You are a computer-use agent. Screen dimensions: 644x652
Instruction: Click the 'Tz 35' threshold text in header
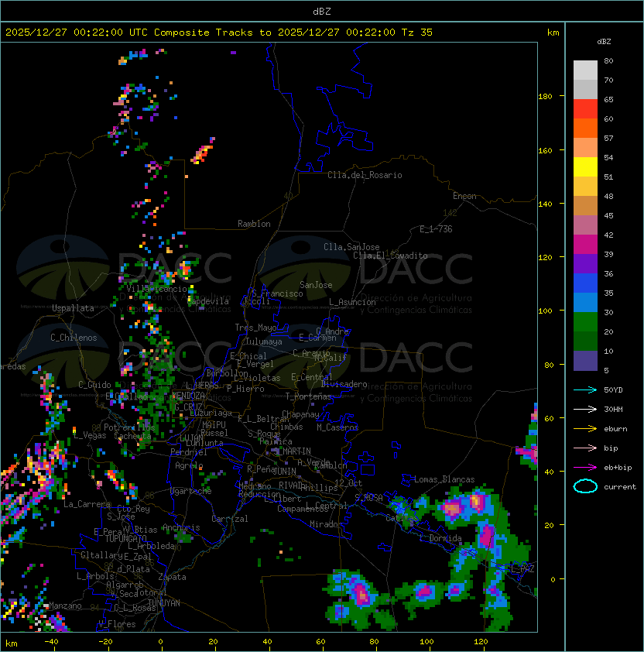pos(417,33)
